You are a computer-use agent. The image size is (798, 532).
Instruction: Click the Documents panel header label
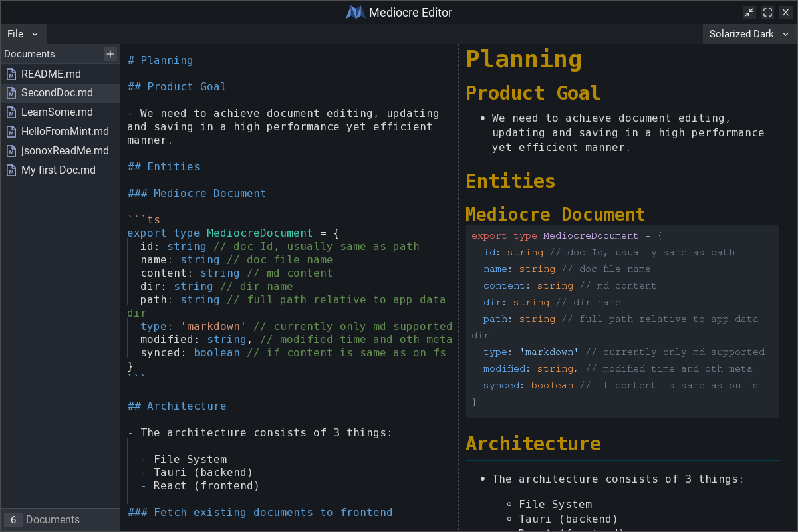(x=29, y=54)
